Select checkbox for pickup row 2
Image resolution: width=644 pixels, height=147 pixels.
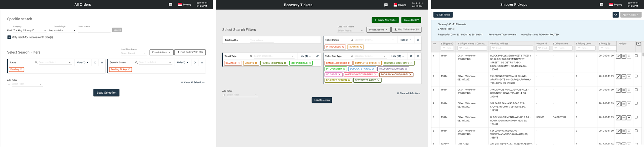point(636,76)
